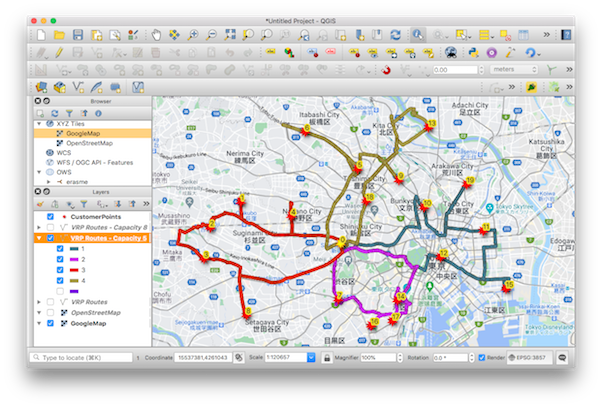Click the New Project icon

[x=41, y=35]
